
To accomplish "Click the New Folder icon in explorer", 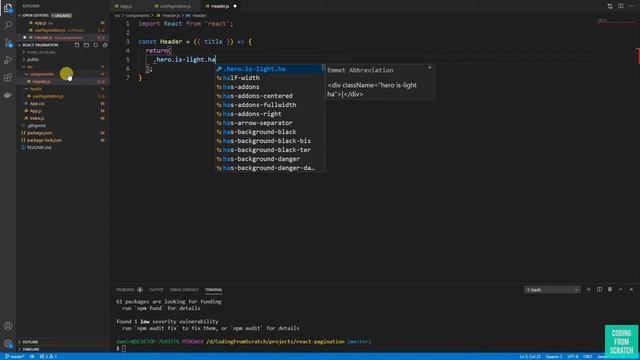I will pos(86,45).
